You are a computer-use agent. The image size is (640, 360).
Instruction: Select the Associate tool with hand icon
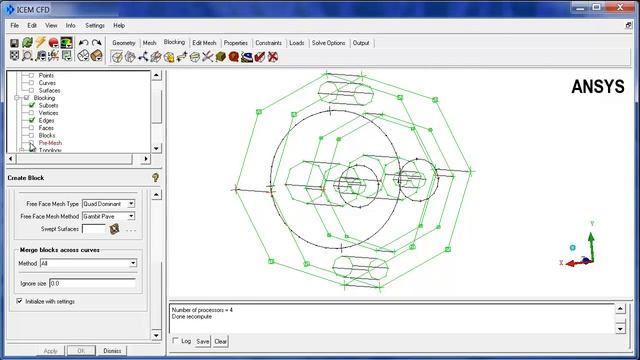(169, 57)
